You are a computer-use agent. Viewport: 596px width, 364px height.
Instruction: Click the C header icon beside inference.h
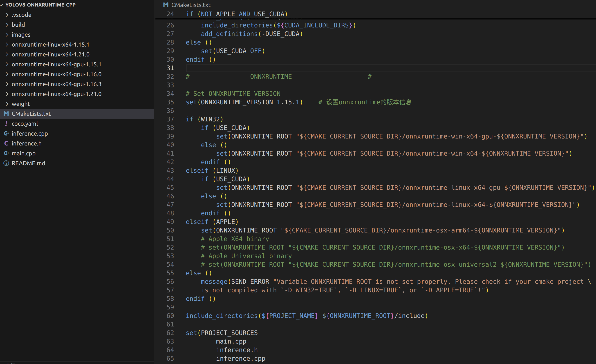coord(6,143)
